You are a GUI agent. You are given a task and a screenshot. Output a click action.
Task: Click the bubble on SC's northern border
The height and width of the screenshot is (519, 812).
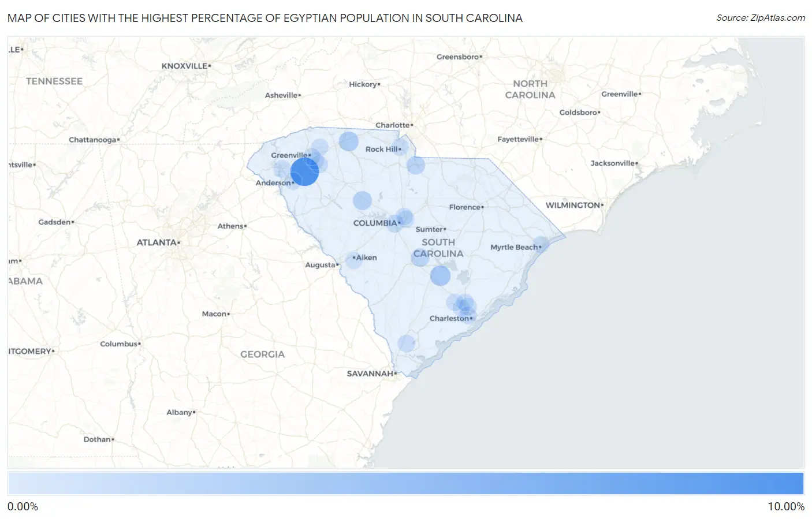click(348, 141)
